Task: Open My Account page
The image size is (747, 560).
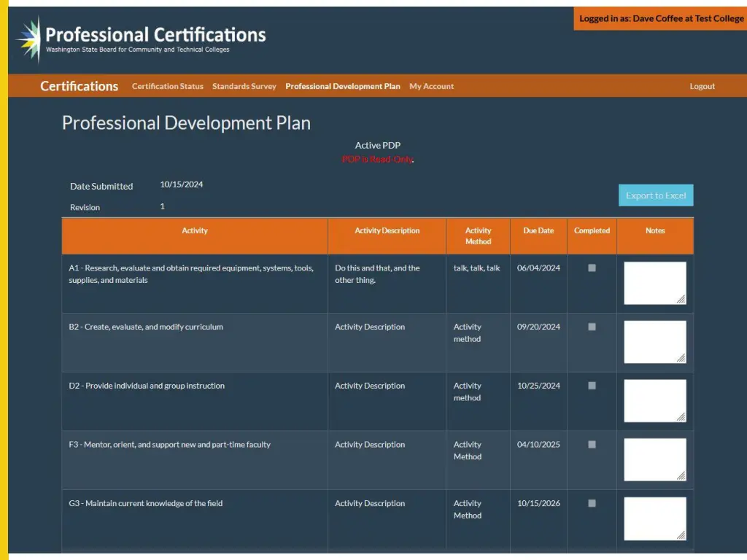Action: click(432, 86)
